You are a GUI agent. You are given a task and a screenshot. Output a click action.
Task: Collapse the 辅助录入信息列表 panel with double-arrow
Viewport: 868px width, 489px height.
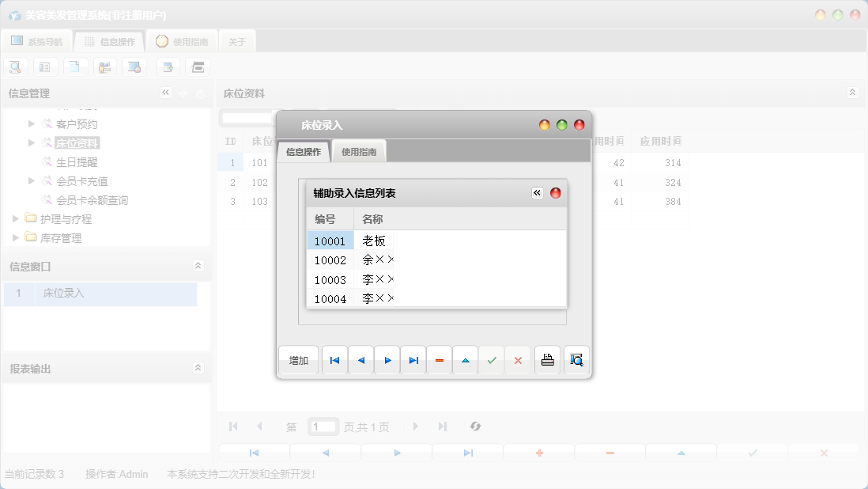[x=538, y=193]
